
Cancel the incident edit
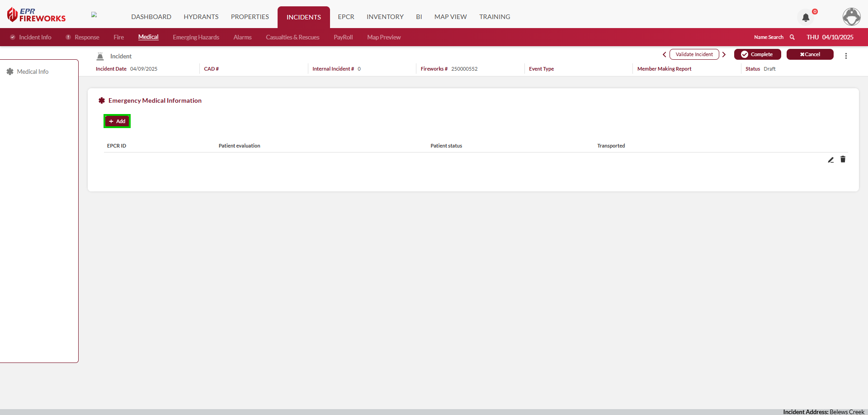810,54
